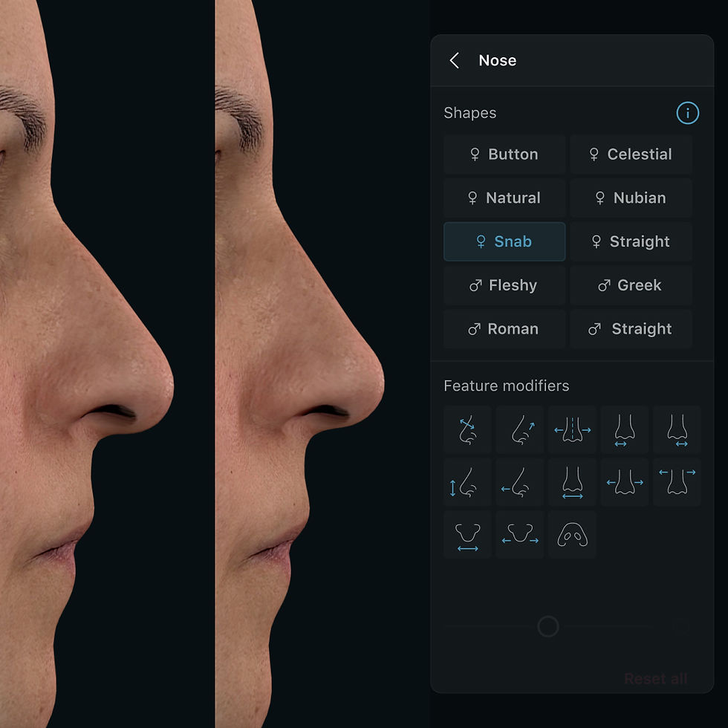
Task: Select the nose tip rotation modifier icon
Action: click(467, 430)
